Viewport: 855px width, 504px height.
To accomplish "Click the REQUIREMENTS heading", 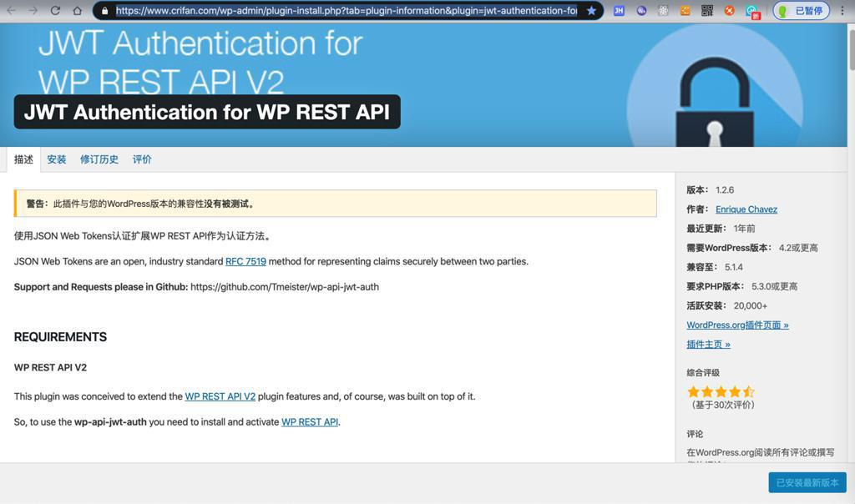I will point(60,337).
